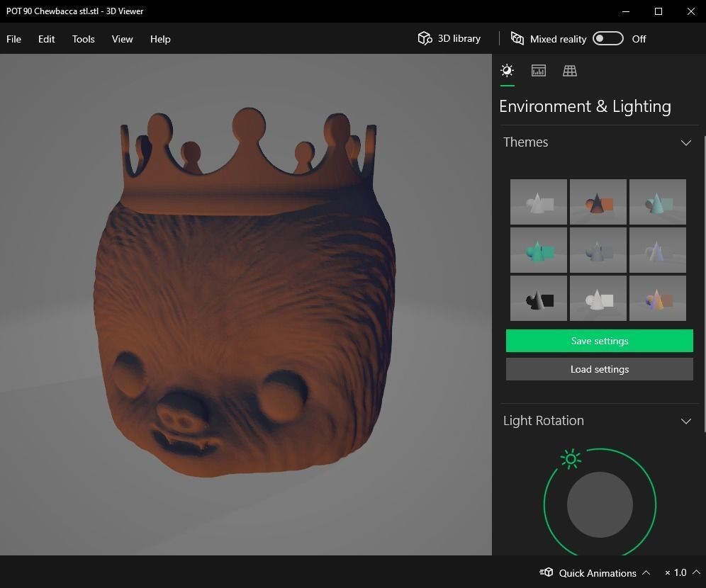Click the Chewbacca 3D model in viewport
The height and width of the screenshot is (588, 706).
click(x=245, y=293)
